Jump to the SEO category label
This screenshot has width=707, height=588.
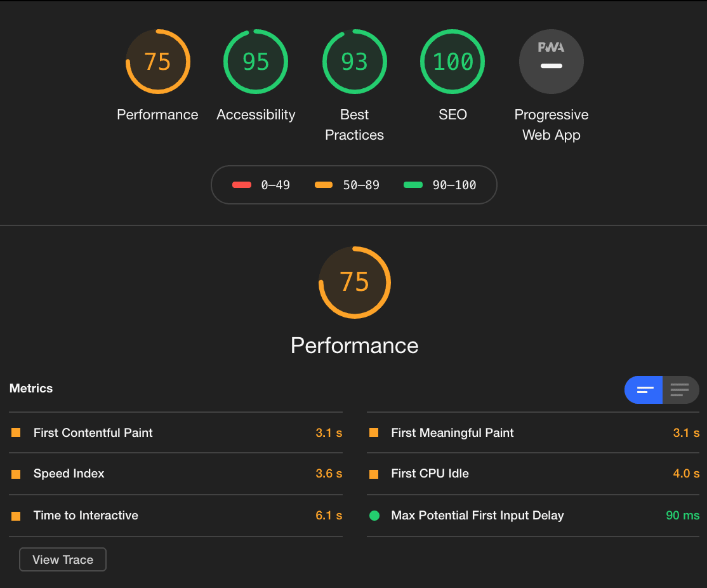453,115
